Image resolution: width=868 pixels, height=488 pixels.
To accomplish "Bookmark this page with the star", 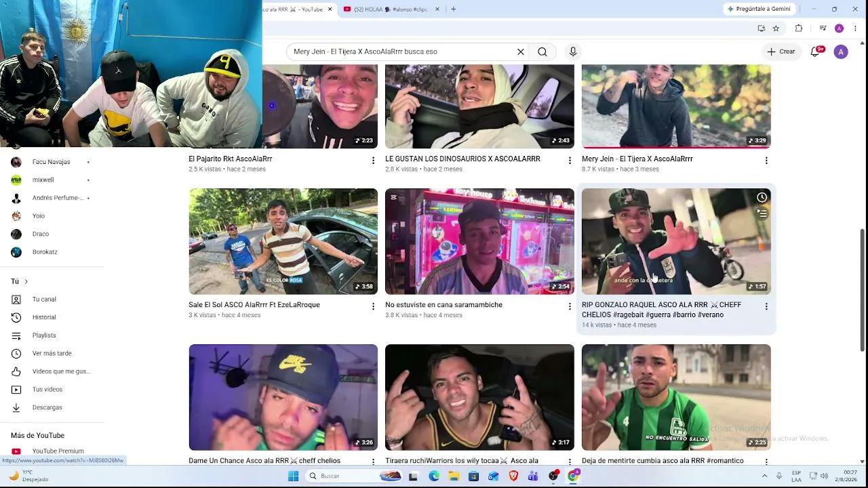I will point(776,28).
